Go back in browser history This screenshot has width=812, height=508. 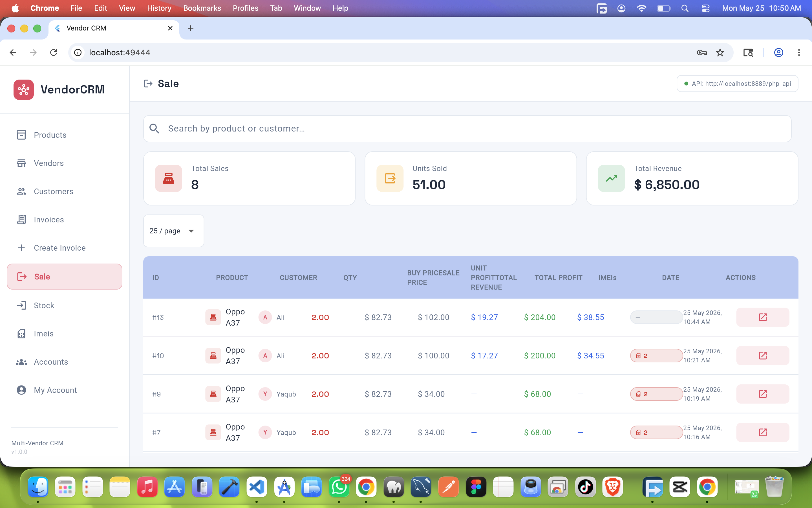point(13,52)
